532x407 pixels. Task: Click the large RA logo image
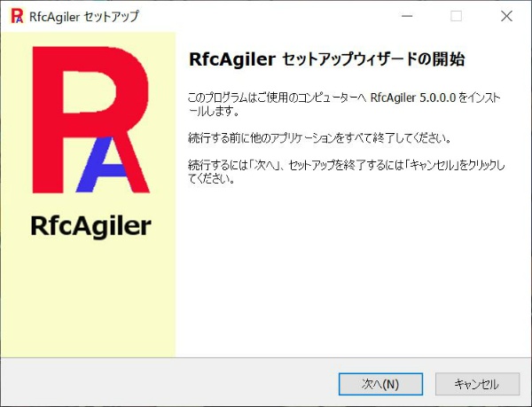coord(91,120)
